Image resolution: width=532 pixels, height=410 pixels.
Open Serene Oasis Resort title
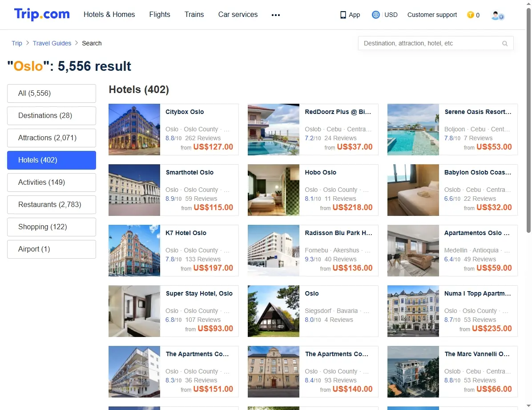(478, 112)
